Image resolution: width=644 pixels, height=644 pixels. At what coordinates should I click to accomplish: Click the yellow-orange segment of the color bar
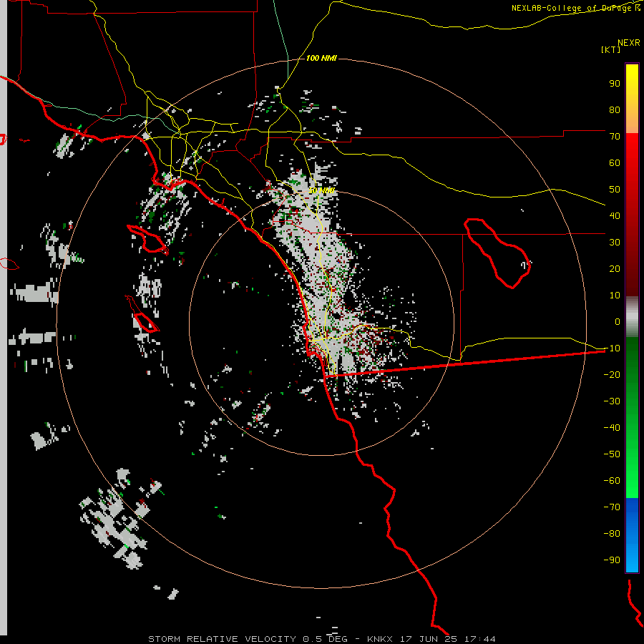pyautogui.click(x=632, y=99)
